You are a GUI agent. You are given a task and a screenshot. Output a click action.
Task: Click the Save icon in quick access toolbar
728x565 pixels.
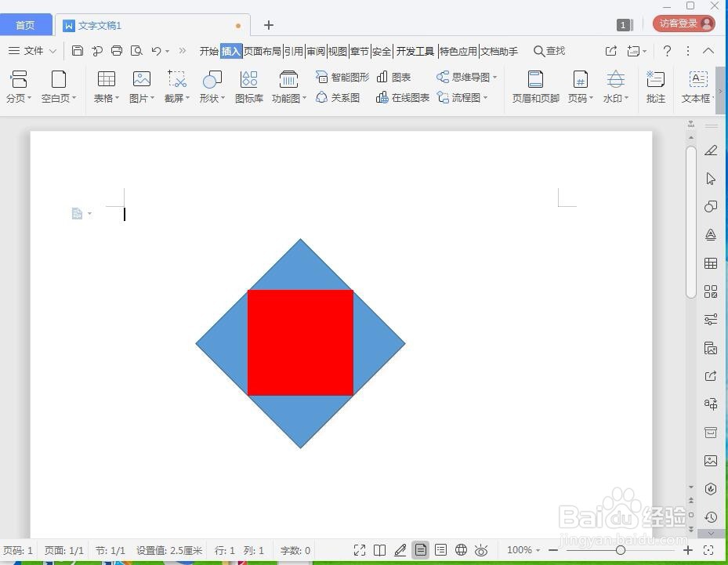tap(78, 51)
